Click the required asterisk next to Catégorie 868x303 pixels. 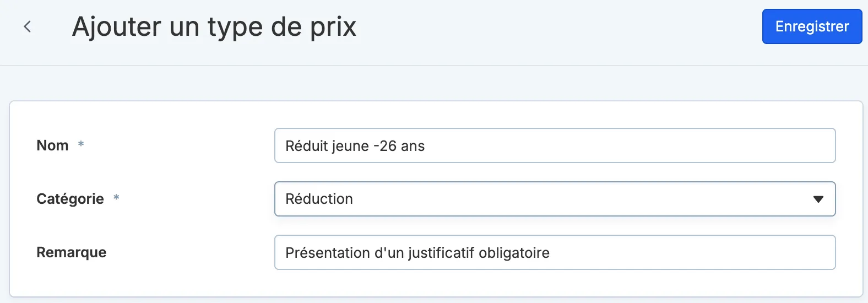(116, 197)
